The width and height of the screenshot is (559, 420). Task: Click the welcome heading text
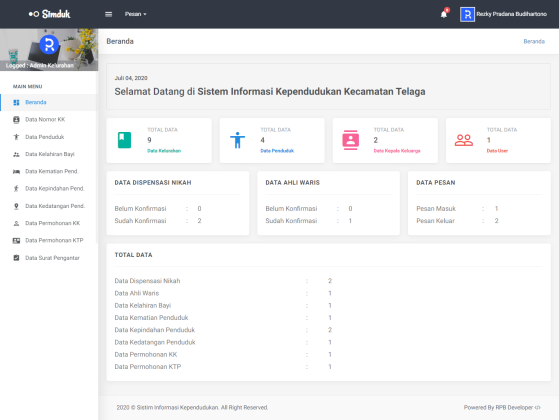(270, 92)
